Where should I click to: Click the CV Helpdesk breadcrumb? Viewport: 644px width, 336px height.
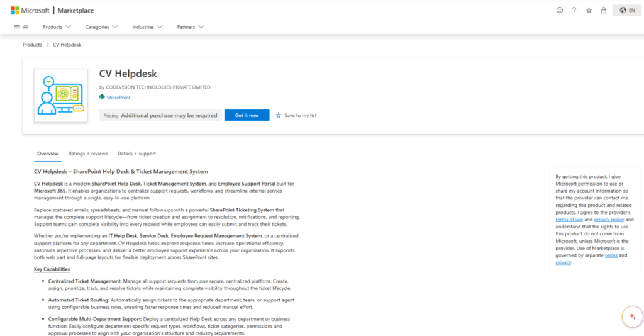(x=67, y=45)
